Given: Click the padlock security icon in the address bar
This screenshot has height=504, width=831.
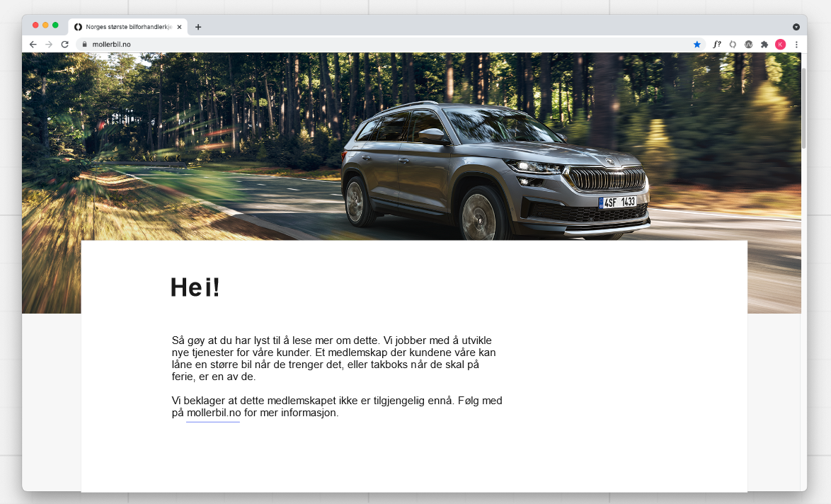Looking at the screenshot, I should pos(84,44).
